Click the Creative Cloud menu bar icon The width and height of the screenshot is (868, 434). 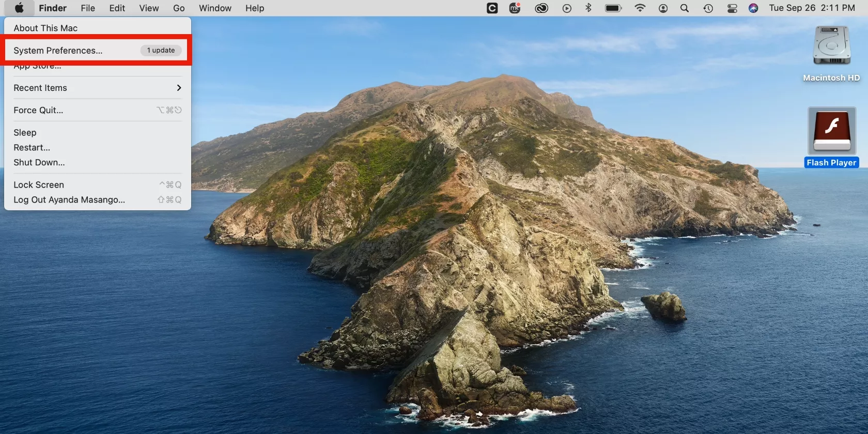pos(541,8)
